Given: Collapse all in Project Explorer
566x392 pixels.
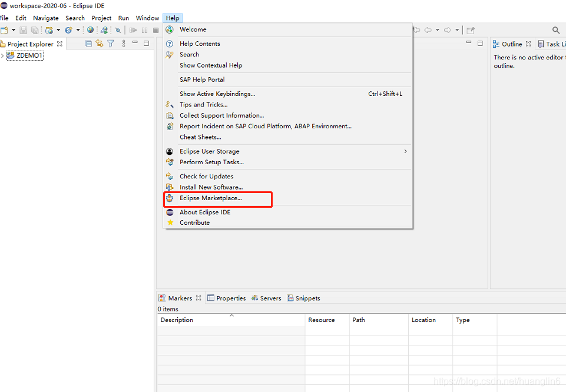Looking at the screenshot, I should (x=88, y=44).
